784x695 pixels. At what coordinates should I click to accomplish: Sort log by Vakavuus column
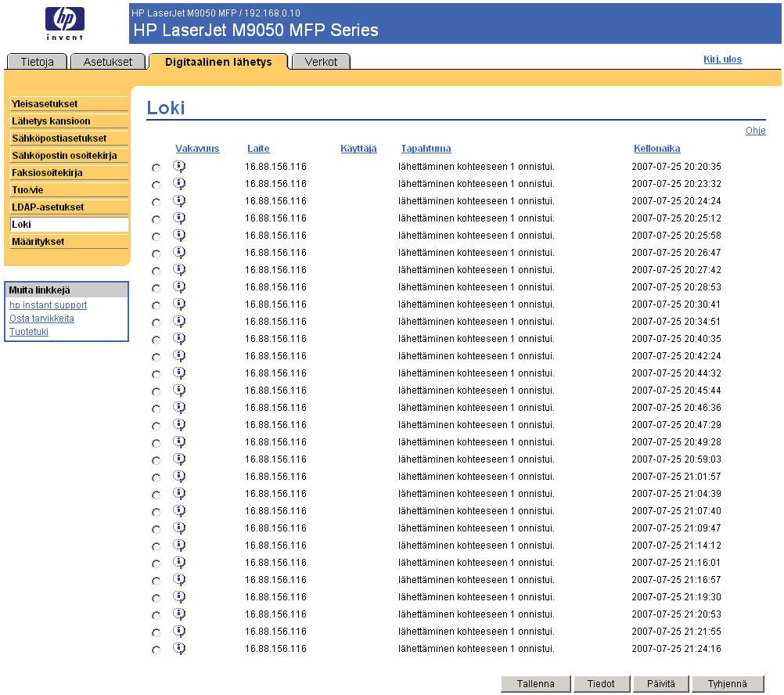[x=197, y=149]
